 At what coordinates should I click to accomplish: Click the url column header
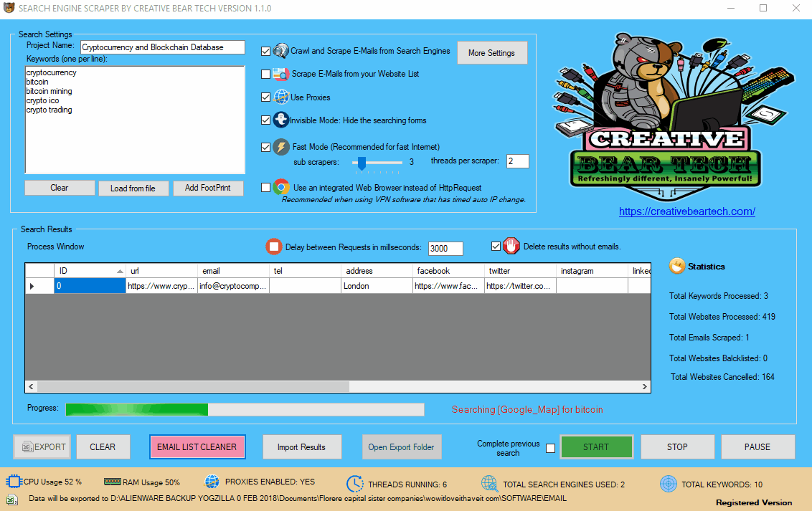[x=161, y=270]
